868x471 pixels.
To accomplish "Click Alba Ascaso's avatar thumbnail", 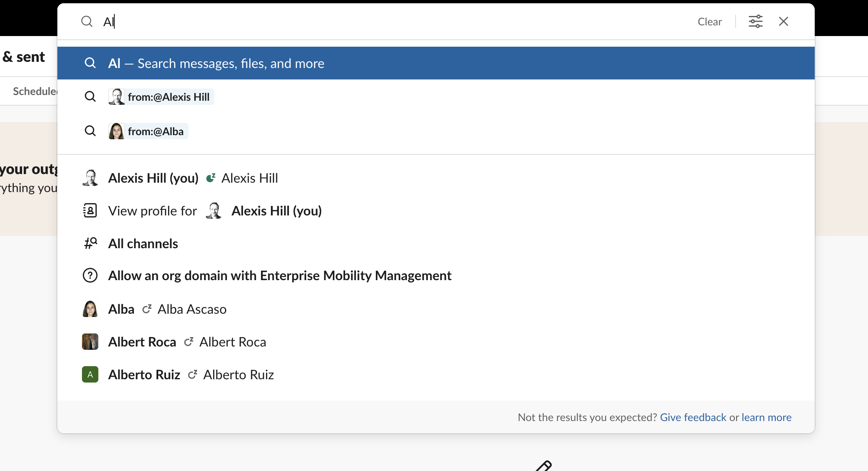I will (90, 309).
